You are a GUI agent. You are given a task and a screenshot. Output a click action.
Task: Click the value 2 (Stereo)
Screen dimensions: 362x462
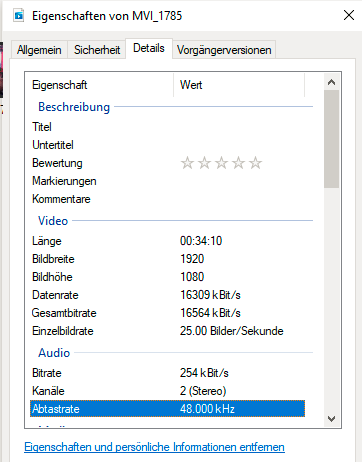click(203, 391)
